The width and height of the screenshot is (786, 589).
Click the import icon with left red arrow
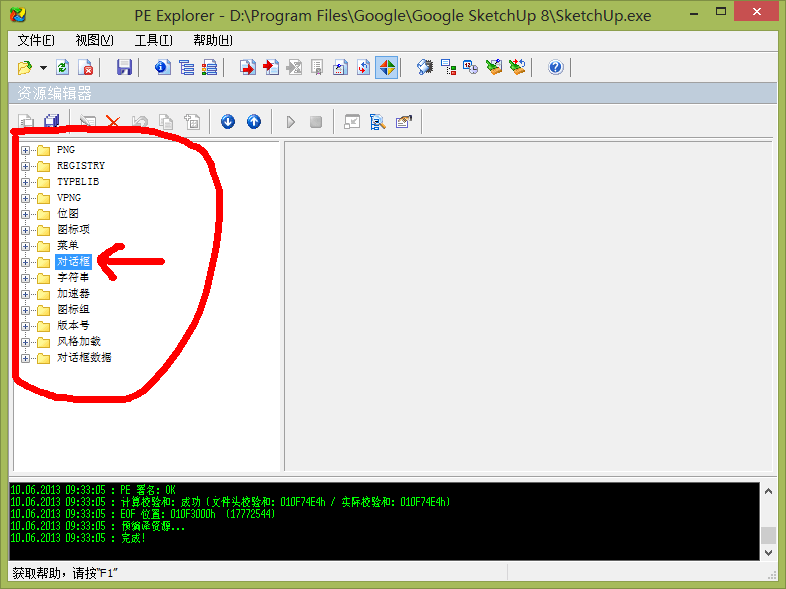click(x=271, y=67)
